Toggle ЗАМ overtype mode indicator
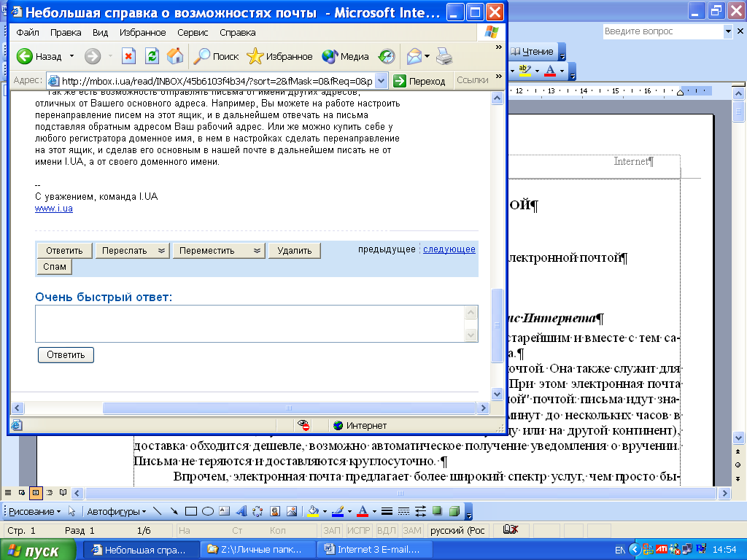This screenshot has width=747, height=560. pos(411,530)
